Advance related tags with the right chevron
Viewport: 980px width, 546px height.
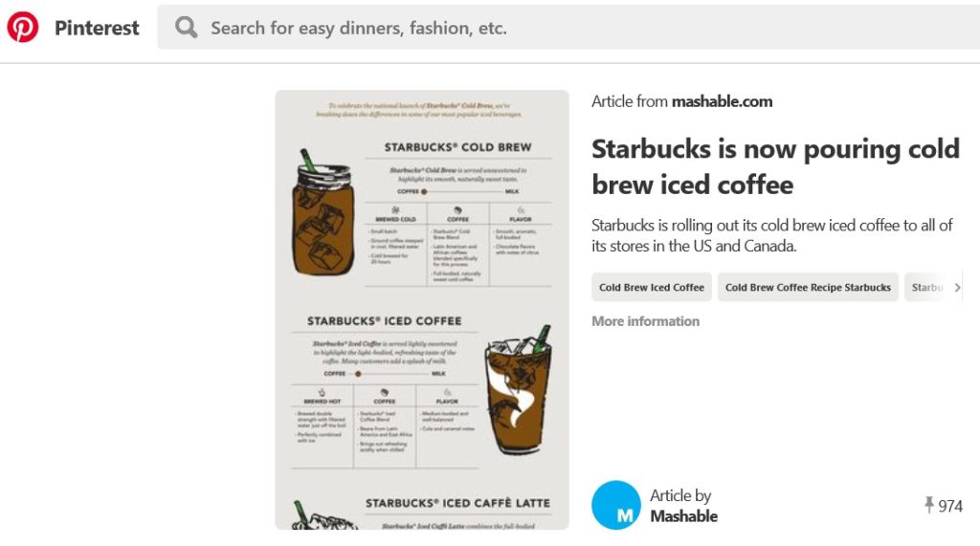(957, 288)
